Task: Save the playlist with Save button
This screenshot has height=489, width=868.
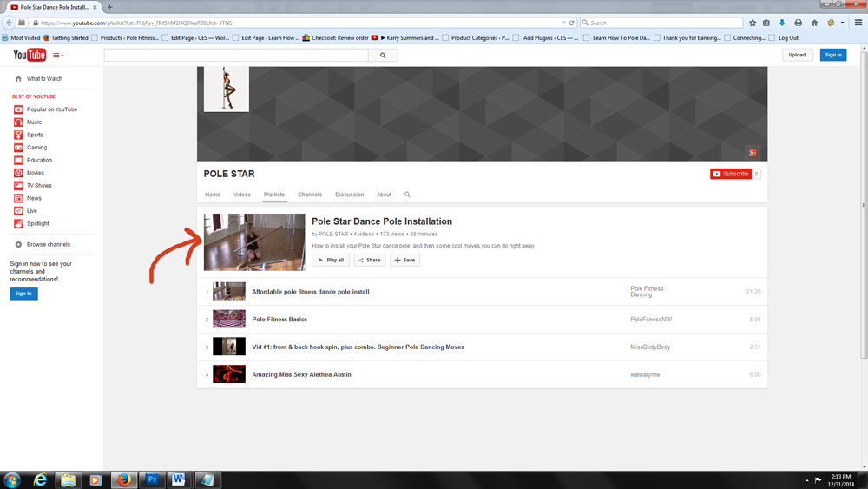Action: click(x=404, y=261)
